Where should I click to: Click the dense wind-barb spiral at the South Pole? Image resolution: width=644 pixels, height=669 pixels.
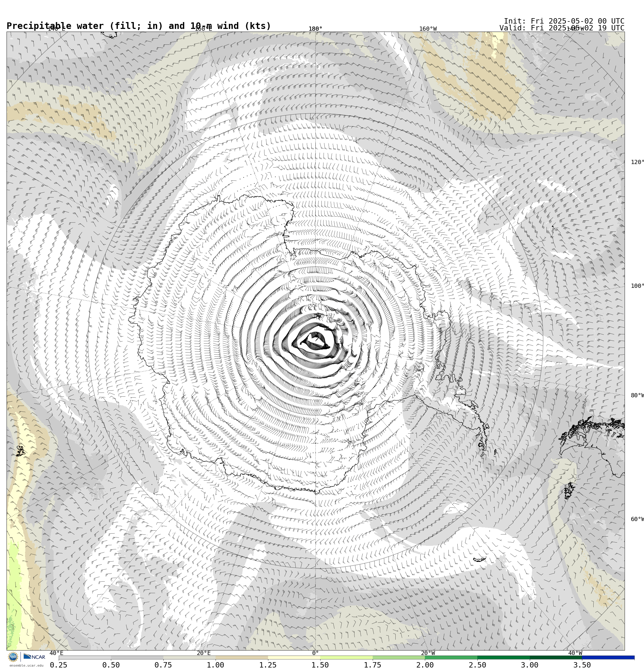(316, 341)
